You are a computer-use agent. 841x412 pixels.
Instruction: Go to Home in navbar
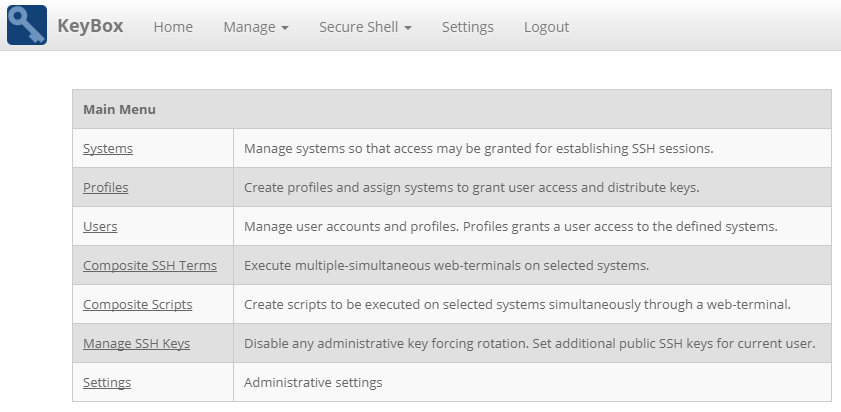[x=173, y=27]
